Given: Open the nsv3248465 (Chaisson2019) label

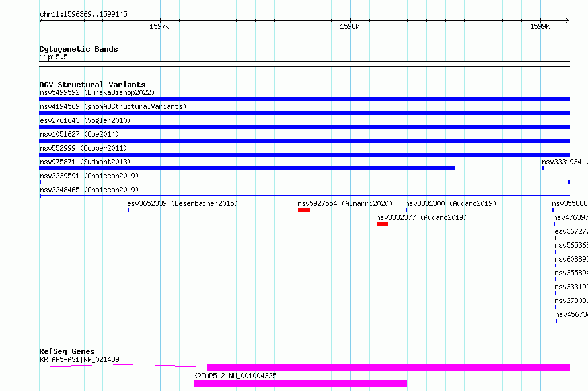Looking at the screenshot, I should coord(89,190).
